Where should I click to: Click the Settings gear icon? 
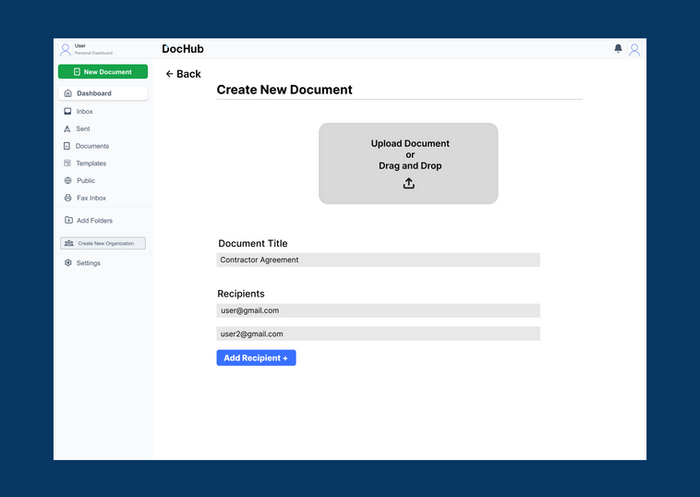point(68,263)
